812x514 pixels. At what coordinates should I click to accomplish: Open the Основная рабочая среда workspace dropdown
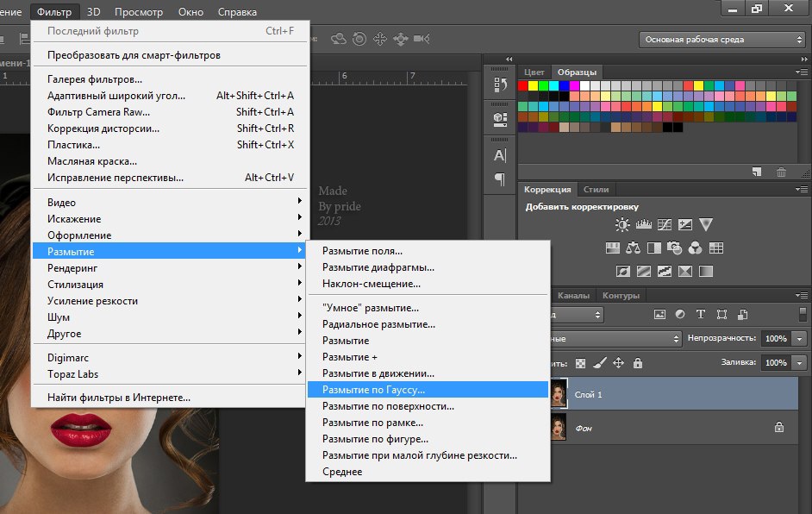[722, 40]
